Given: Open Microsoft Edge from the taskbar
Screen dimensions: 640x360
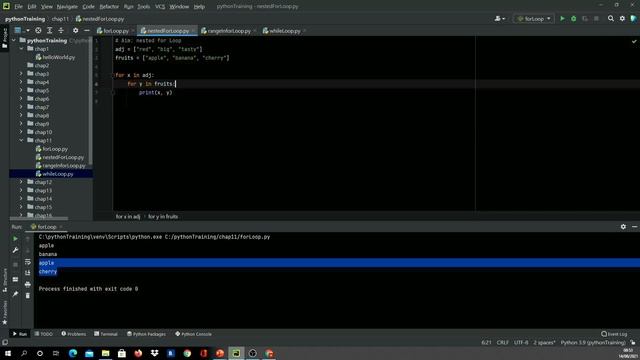Looking at the screenshot, I should click(x=73, y=353).
